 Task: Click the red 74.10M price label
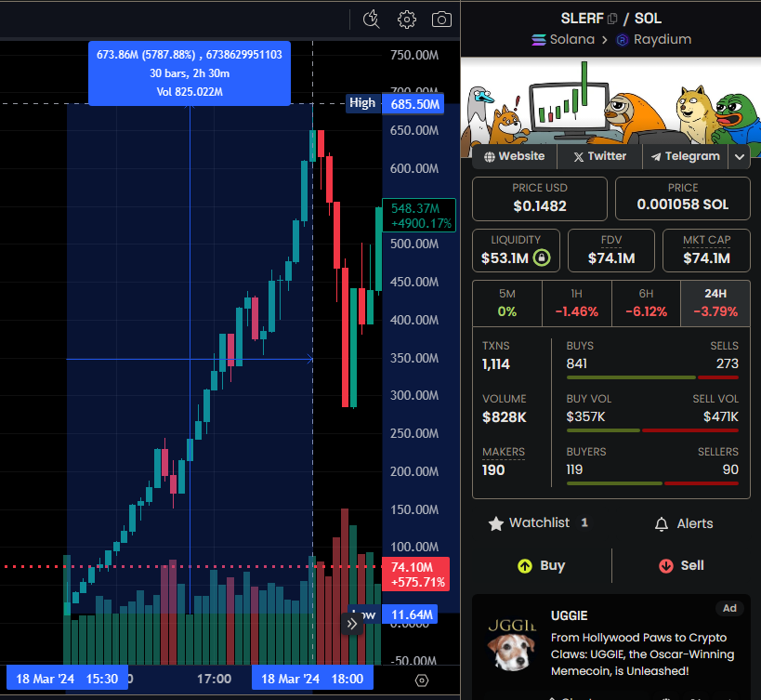[x=416, y=575]
